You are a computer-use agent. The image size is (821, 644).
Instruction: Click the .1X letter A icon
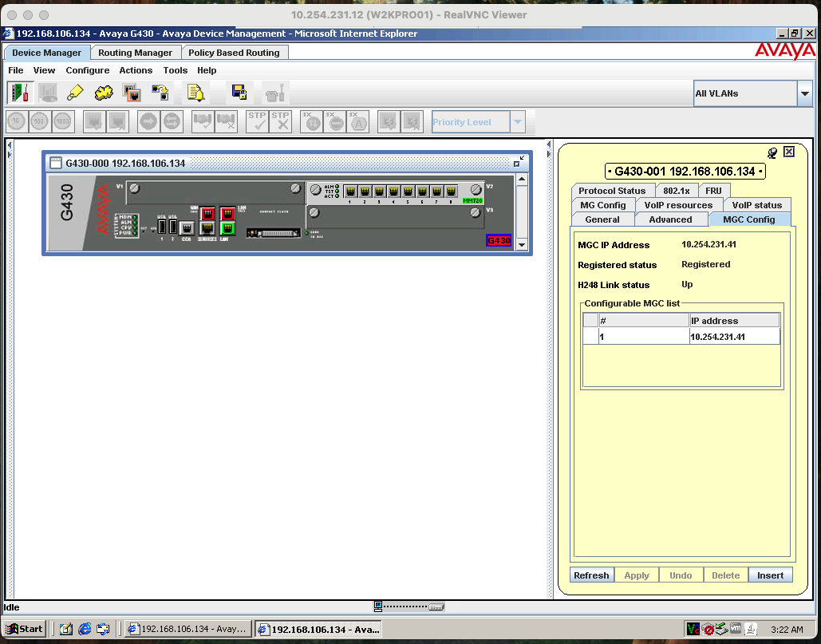click(358, 121)
